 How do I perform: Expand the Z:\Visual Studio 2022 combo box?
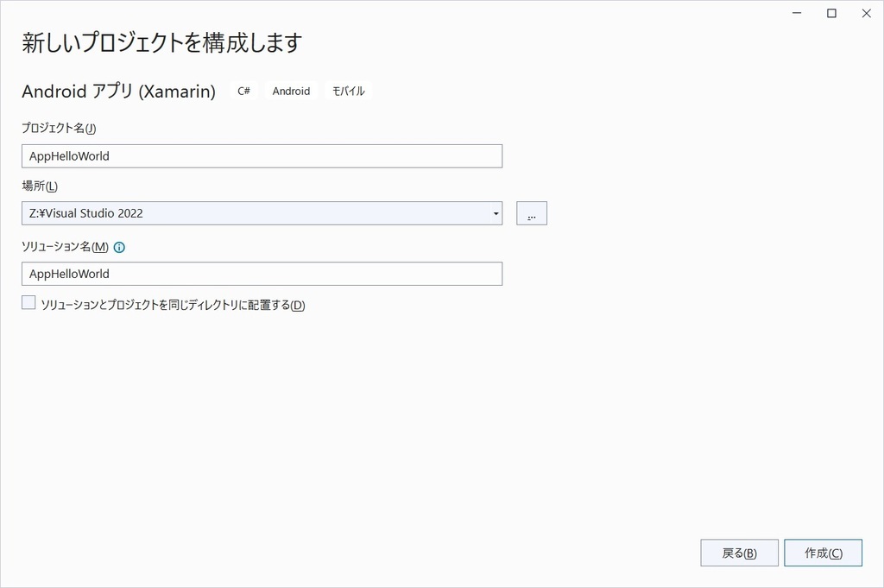tap(495, 212)
